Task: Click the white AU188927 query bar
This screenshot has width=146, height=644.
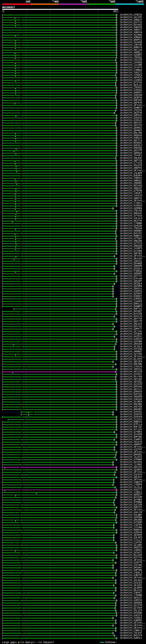Action: coord(60,9)
